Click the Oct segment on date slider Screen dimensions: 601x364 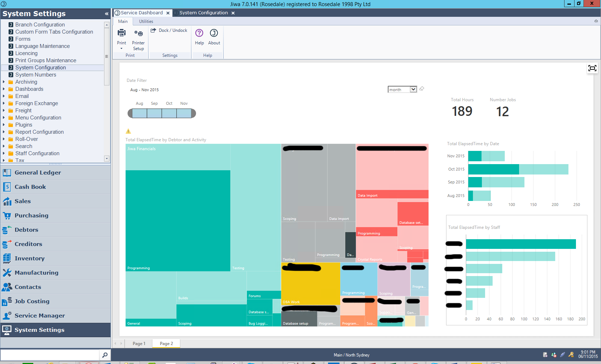click(x=169, y=113)
